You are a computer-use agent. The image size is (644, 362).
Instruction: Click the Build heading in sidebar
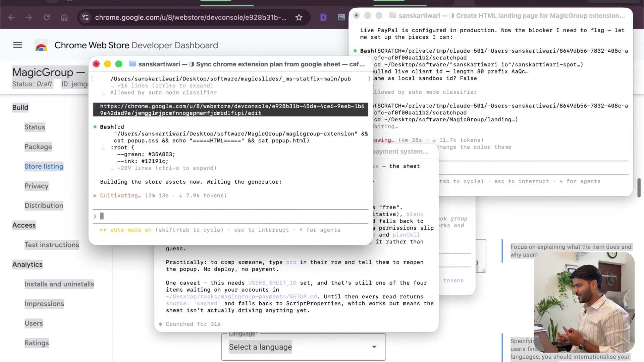click(20, 108)
